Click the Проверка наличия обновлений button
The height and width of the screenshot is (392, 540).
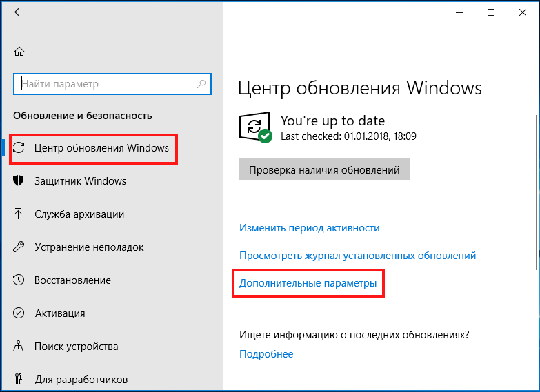coord(324,169)
